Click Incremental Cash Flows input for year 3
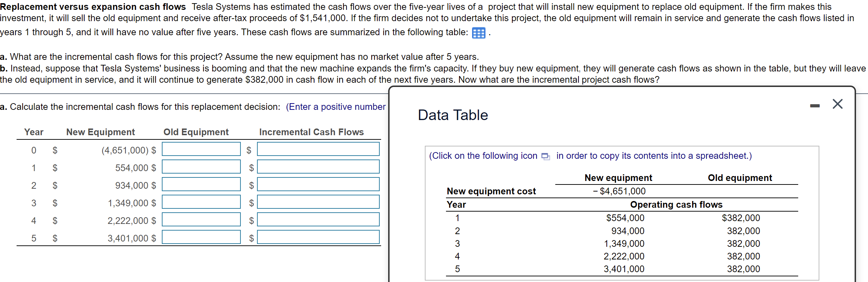Image resolution: width=868 pixels, height=282 pixels. click(x=318, y=202)
